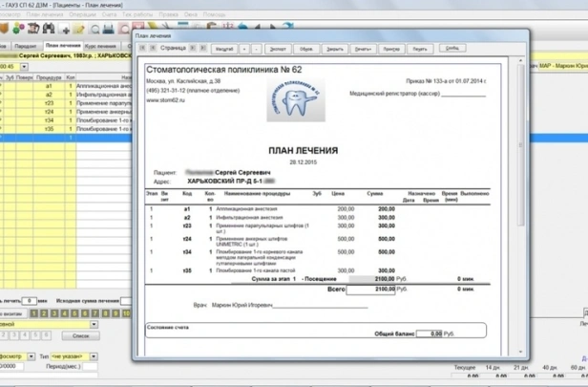Click the Закрыть button in the preview toolbar
The image size is (588, 387).
tap(335, 47)
